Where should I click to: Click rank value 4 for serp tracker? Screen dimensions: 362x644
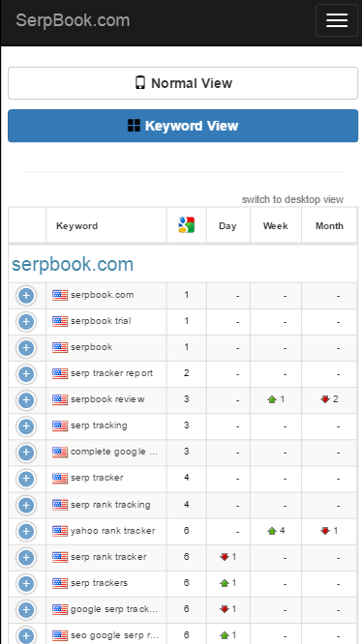coord(187,478)
